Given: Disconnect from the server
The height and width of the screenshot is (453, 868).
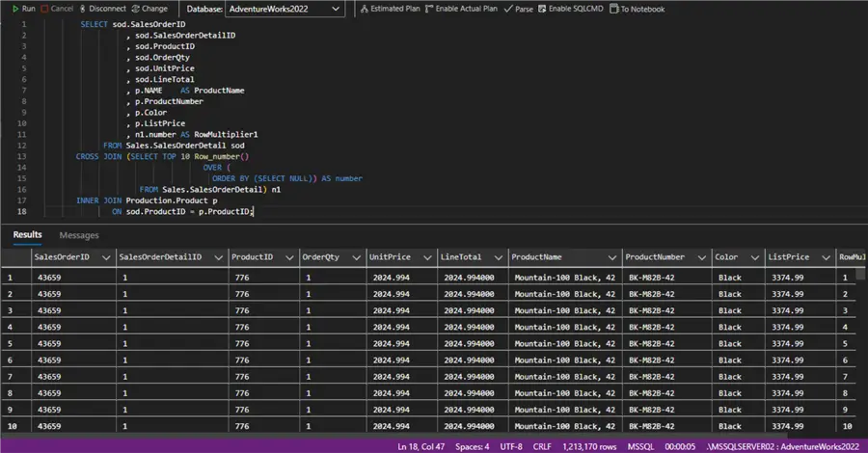Looking at the screenshot, I should point(103,9).
